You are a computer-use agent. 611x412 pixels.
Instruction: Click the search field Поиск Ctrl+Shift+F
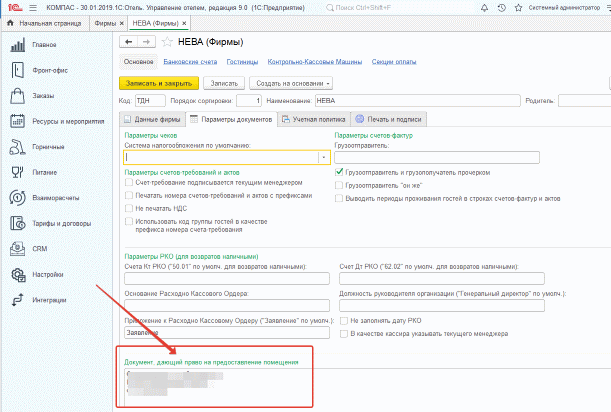pos(398,7)
